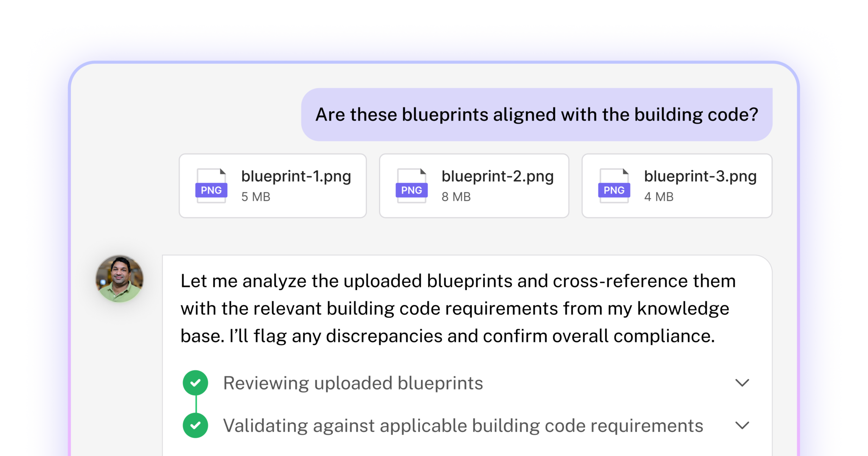The height and width of the screenshot is (456, 868).
Task: Select the assistant's profile avatar
Action: pos(120,278)
